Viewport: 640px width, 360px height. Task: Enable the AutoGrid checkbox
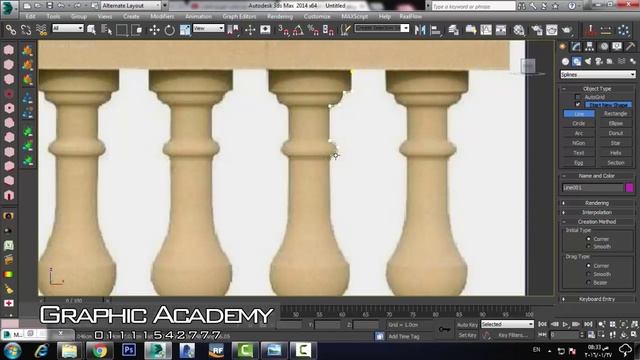[x=578, y=97]
